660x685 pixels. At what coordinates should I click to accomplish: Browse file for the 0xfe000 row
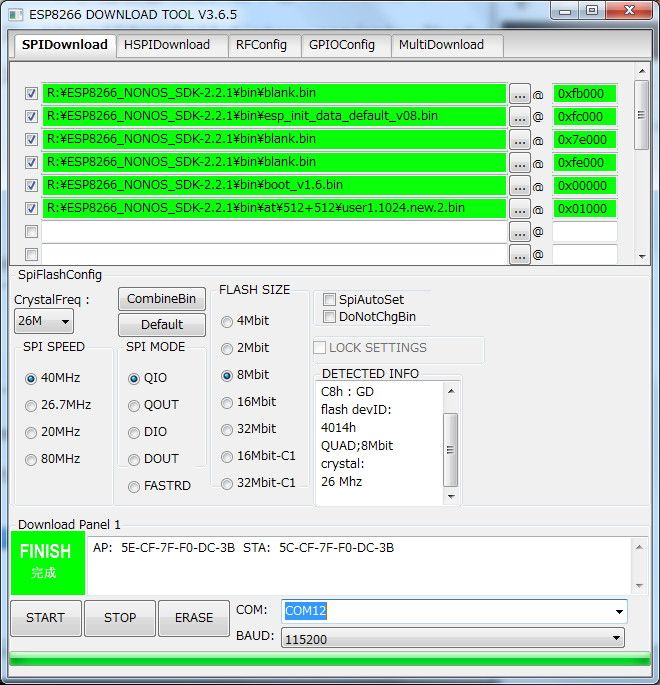[519, 163]
